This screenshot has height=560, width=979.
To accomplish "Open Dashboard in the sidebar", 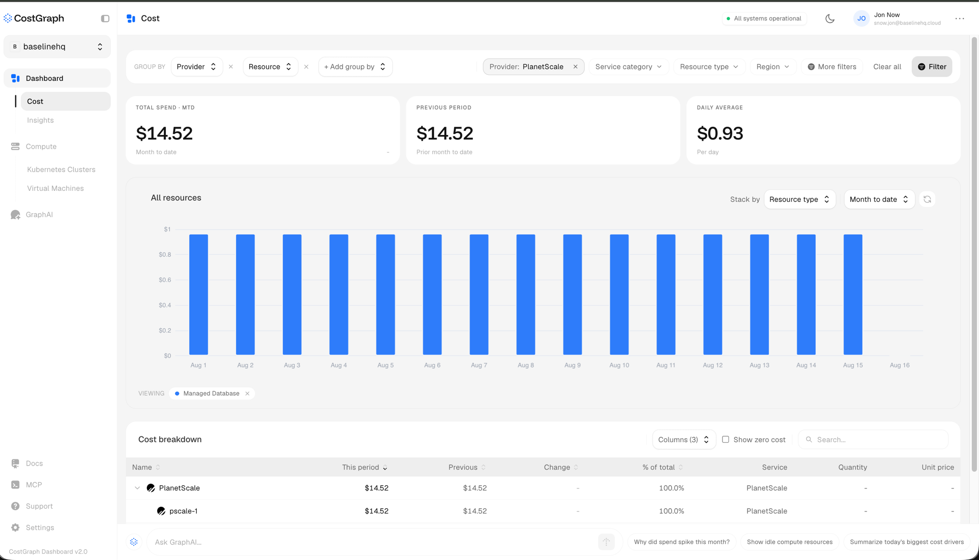I will tap(57, 78).
